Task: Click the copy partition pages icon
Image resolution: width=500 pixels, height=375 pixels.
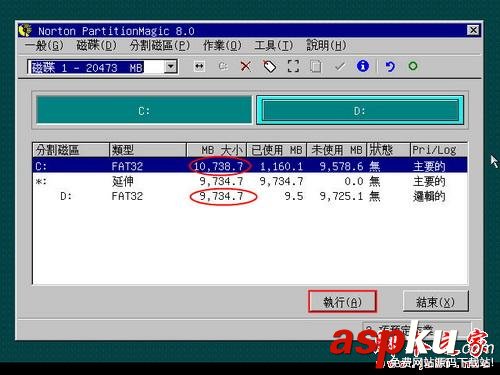Action: pyautogui.click(x=315, y=66)
